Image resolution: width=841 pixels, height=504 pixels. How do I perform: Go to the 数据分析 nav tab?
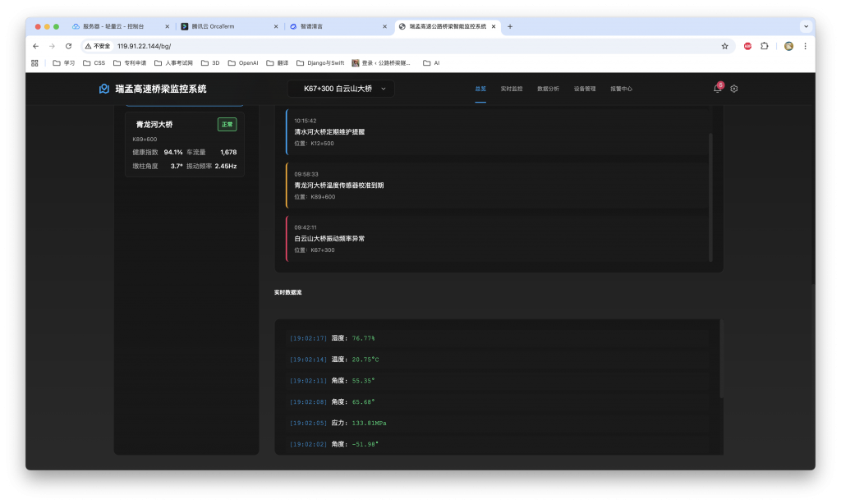click(548, 89)
